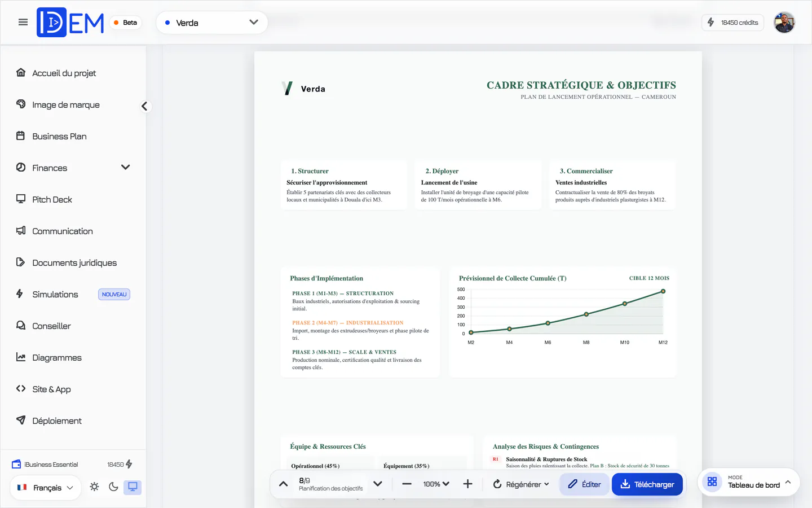Click the M12 data point on chart
This screenshot has width=812, height=508.
pos(663,291)
